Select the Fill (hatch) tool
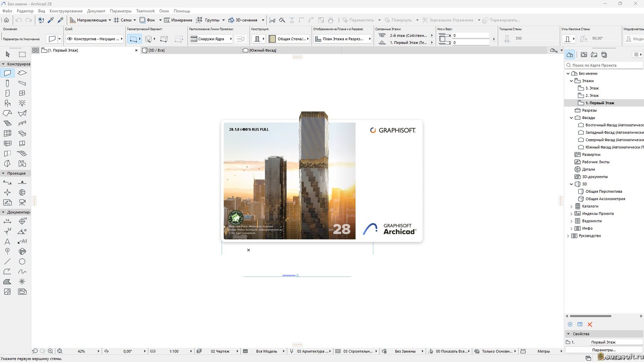 click(x=7, y=282)
